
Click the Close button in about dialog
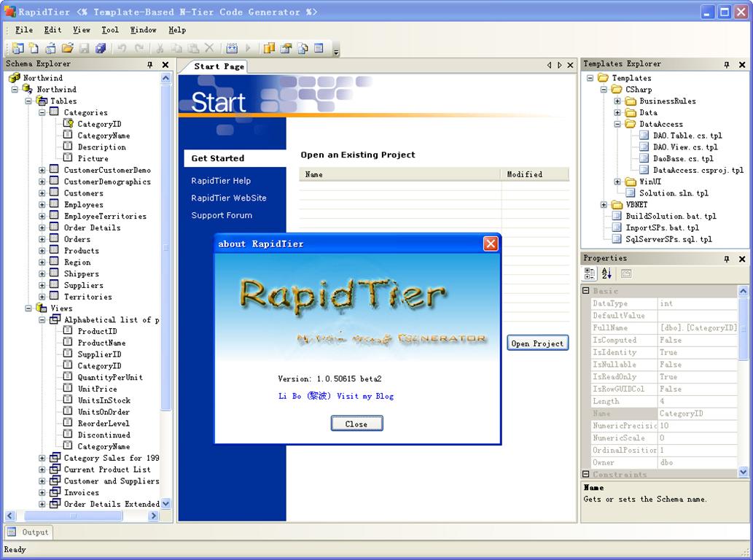click(356, 424)
